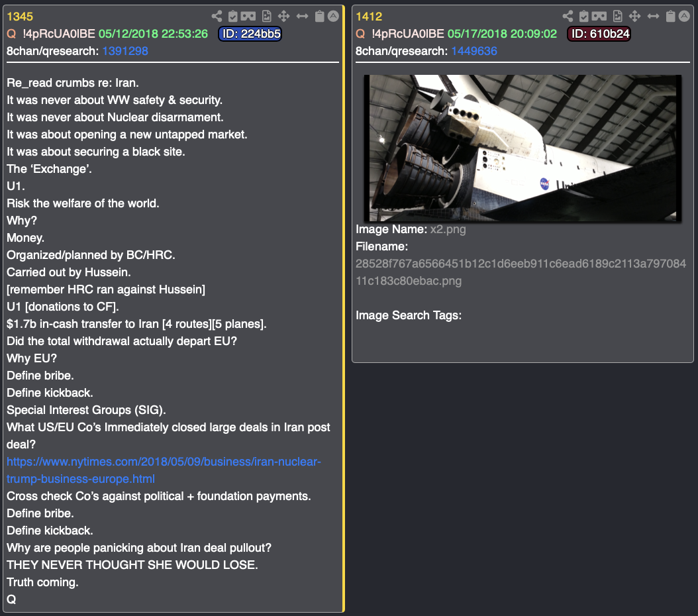Click the share icon on post 1412

click(x=568, y=17)
